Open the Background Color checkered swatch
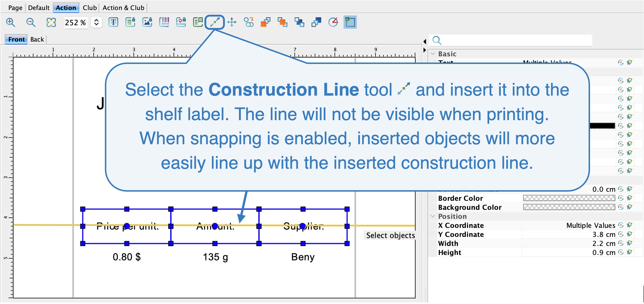 coord(569,207)
